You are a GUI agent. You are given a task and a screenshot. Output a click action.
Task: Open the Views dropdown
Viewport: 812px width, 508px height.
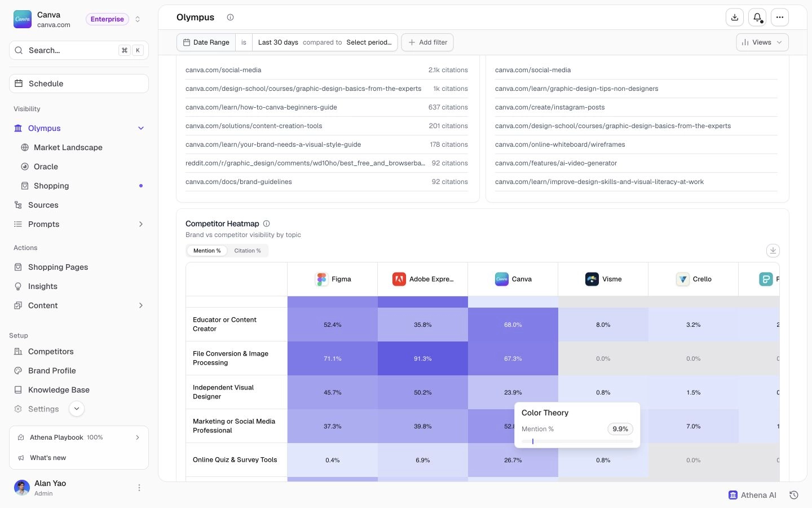click(x=762, y=42)
